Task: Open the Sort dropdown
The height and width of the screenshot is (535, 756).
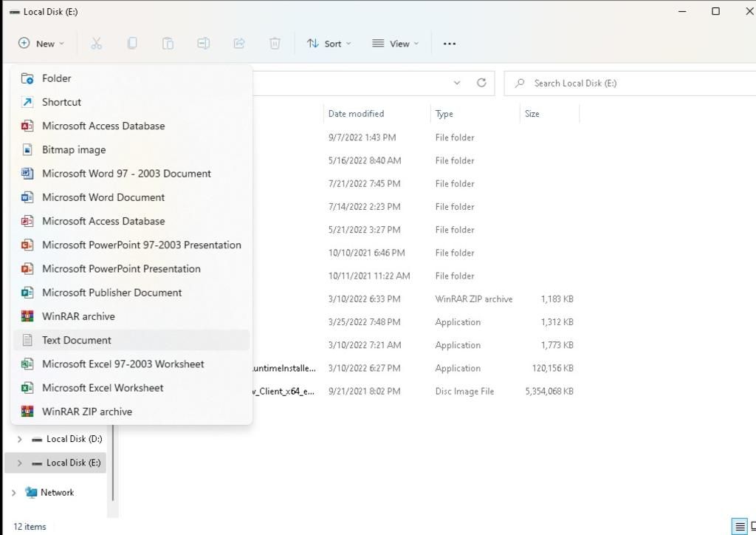Action: tap(329, 44)
